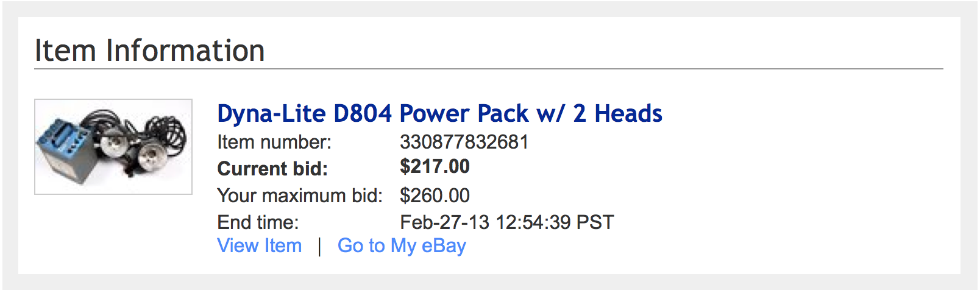Click the Current bid label
The width and height of the screenshot is (980, 296).
pyautogui.click(x=272, y=169)
